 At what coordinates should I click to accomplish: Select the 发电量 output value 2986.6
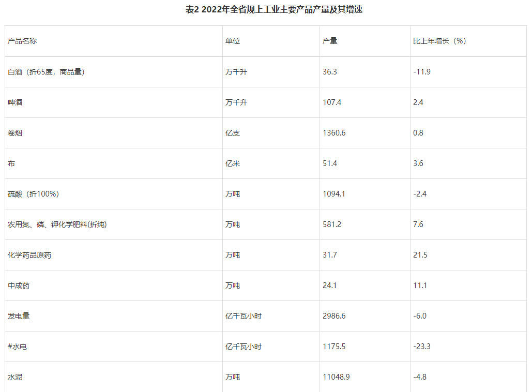334,316
